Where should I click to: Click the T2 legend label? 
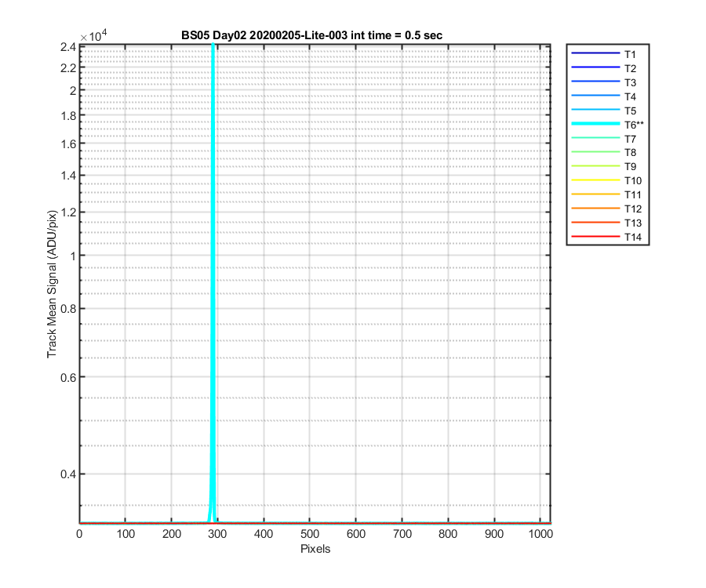coord(630,68)
